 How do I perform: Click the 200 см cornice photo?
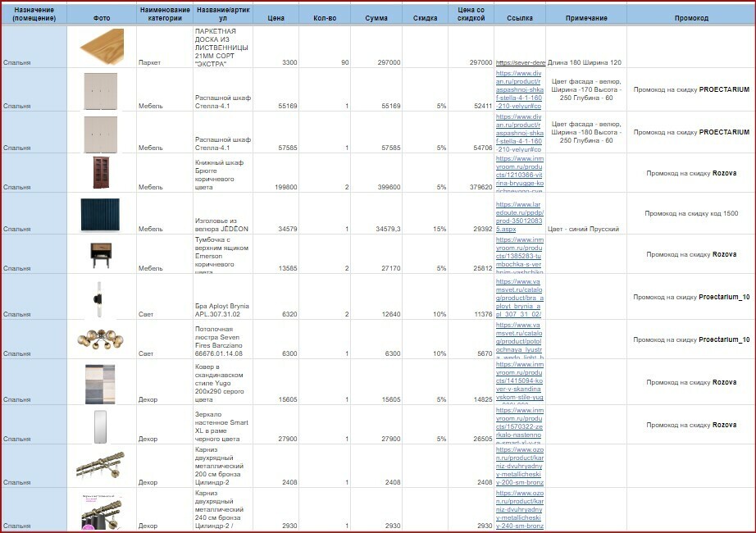coord(101,465)
